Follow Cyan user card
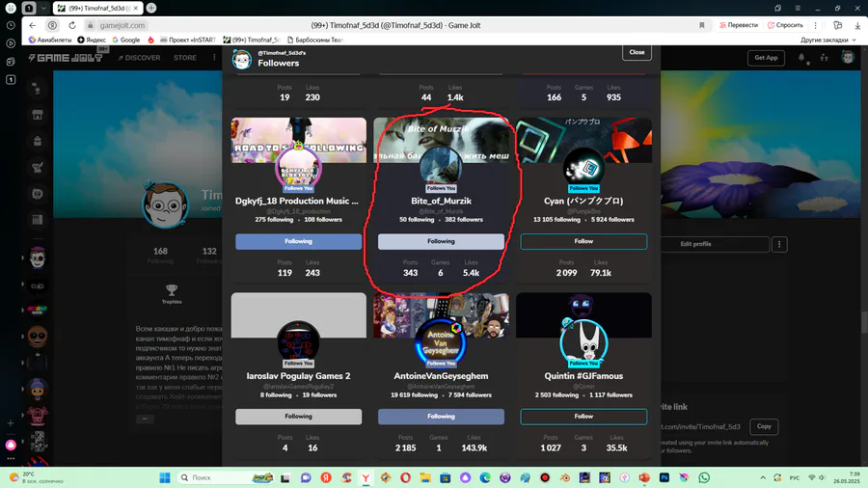This screenshot has width=868, height=488. pos(583,241)
